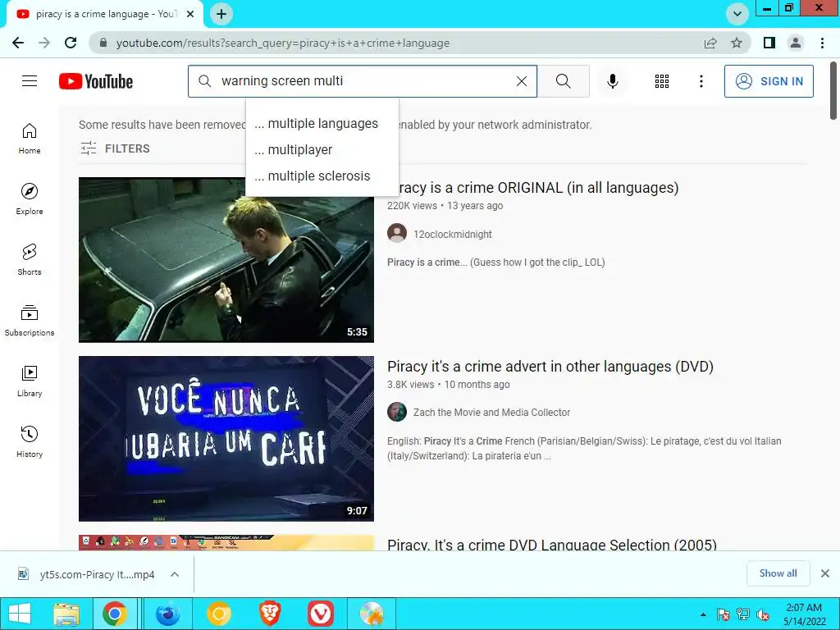Screen dimensions: 840x630
Task: Open Library in the sidebar
Action: click(30, 381)
